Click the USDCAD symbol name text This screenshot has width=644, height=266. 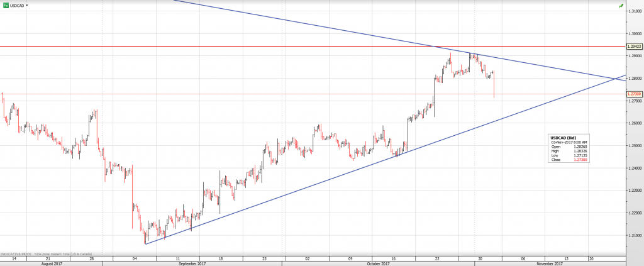17,5
